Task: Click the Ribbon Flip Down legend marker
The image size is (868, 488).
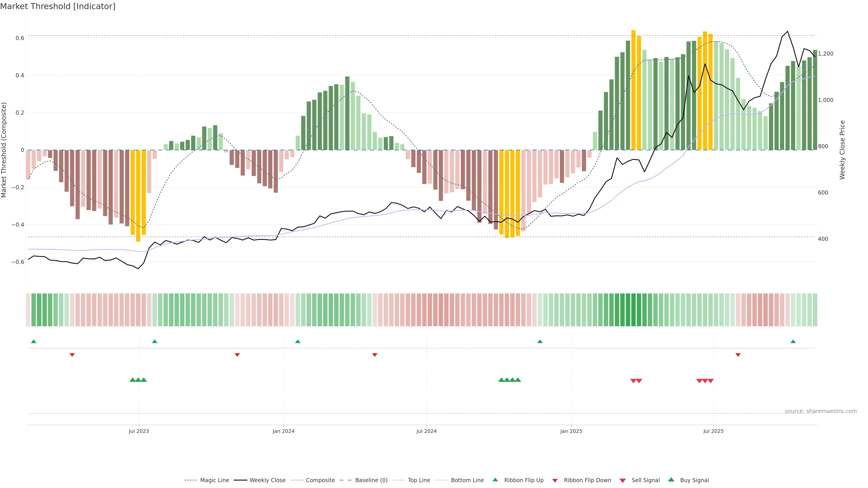Action: [x=555, y=480]
